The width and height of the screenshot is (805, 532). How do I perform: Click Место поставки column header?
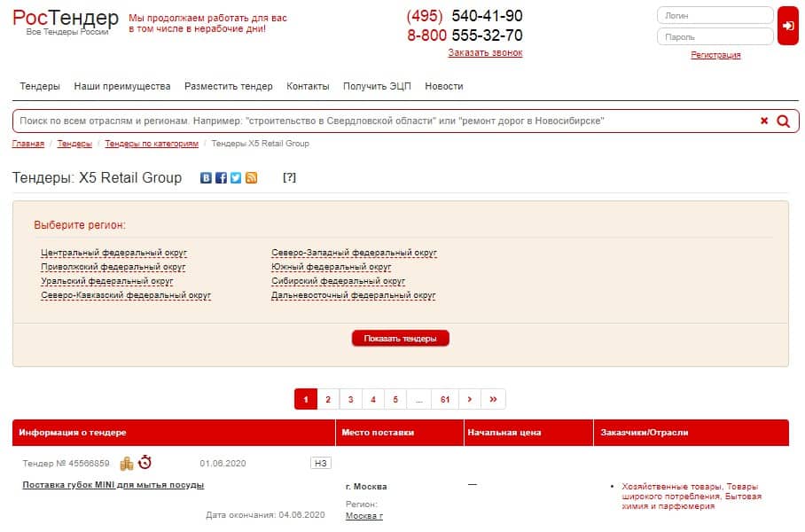point(400,433)
